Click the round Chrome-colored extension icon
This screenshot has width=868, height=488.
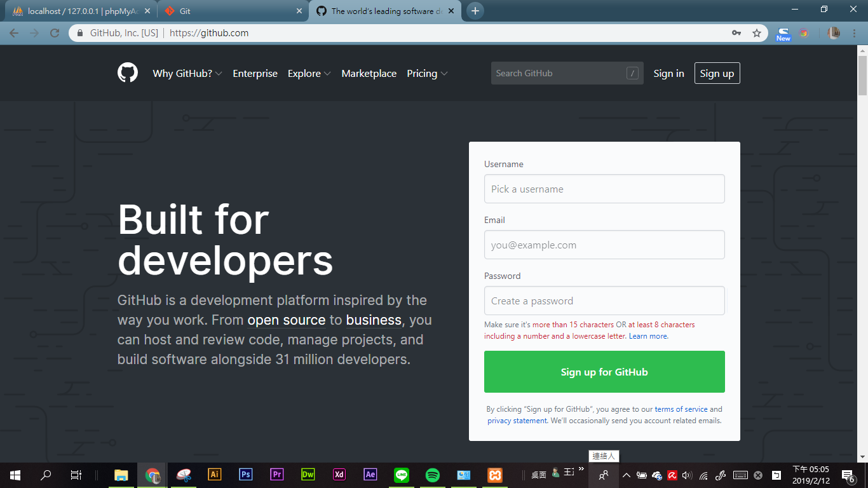(804, 33)
